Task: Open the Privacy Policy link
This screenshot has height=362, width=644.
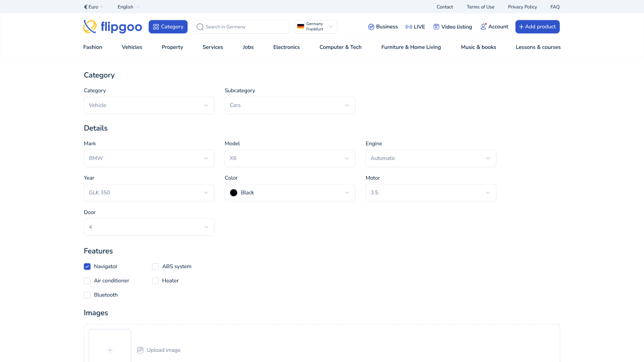Action: tap(522, 7)
